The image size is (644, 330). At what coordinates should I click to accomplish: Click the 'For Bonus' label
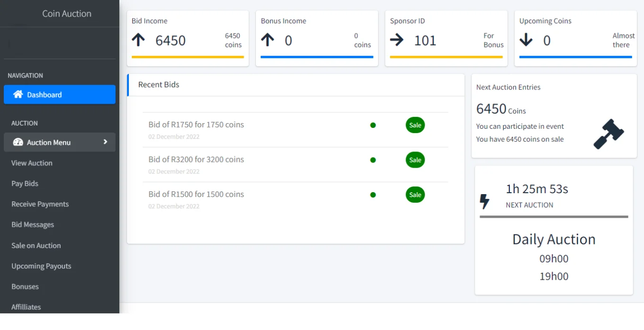(493, 40)
